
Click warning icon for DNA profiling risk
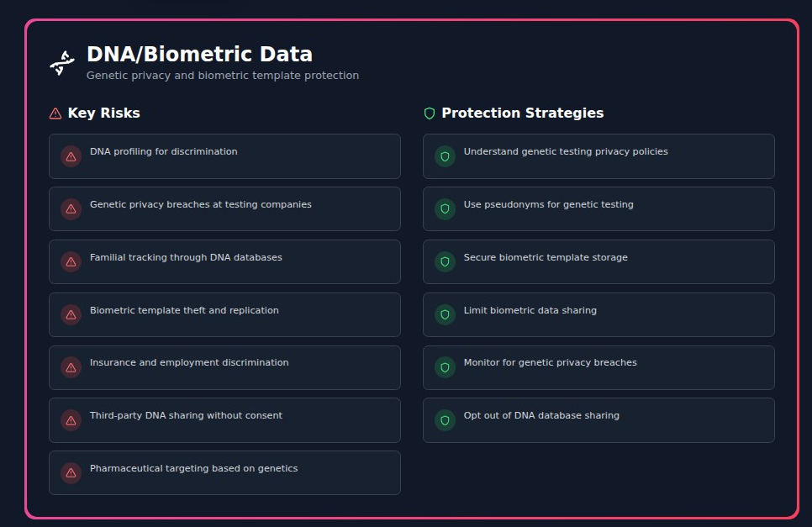click(71, 156)
